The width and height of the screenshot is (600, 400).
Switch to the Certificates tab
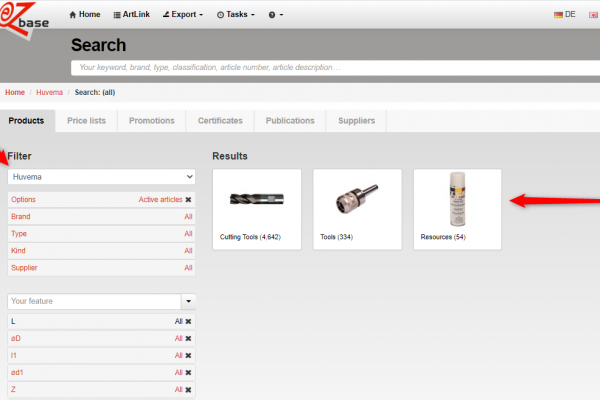pos(219,121)
